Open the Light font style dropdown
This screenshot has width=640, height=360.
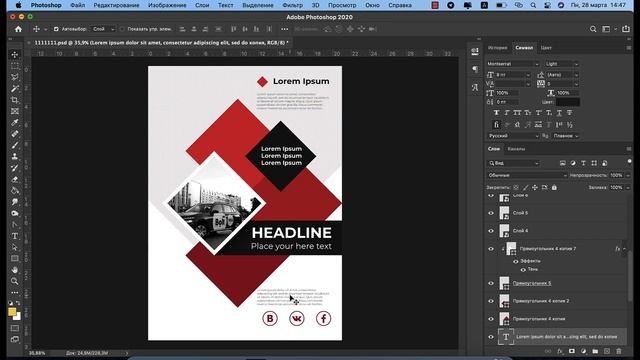[x=562, y=64]
